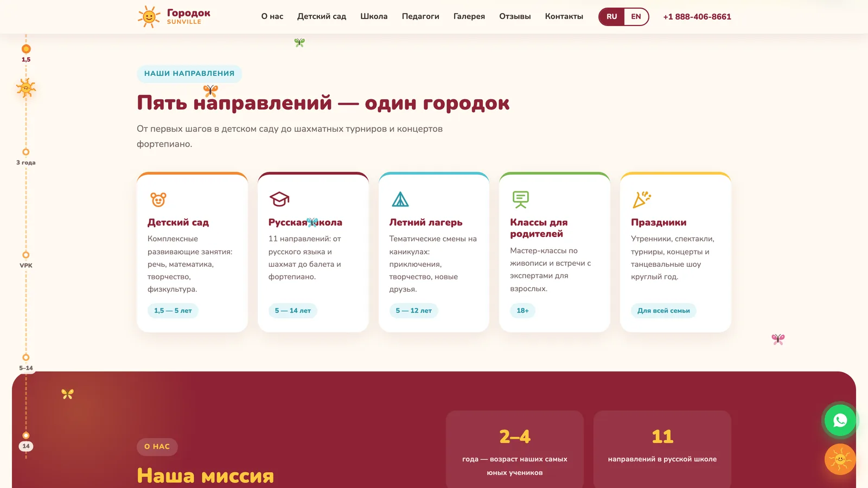The width and height of the screenshot is (868, 488).
Task: Open the О нас menu item
Action: coord(272,17)
